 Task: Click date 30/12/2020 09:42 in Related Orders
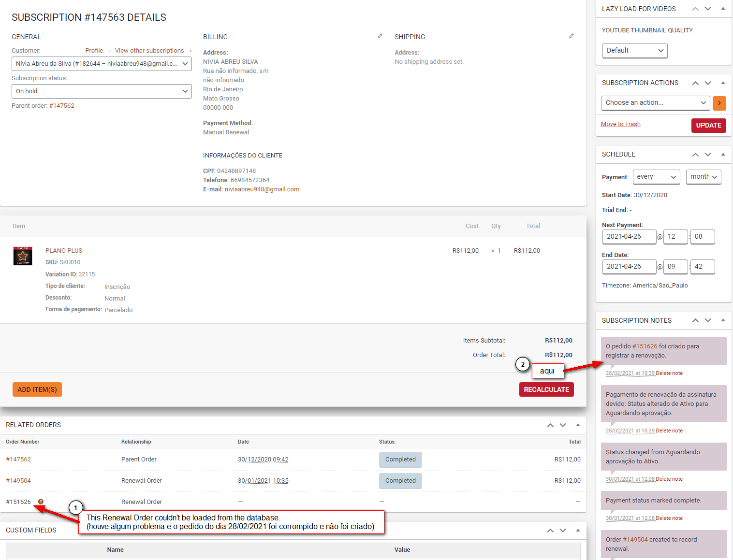point(263,459)
